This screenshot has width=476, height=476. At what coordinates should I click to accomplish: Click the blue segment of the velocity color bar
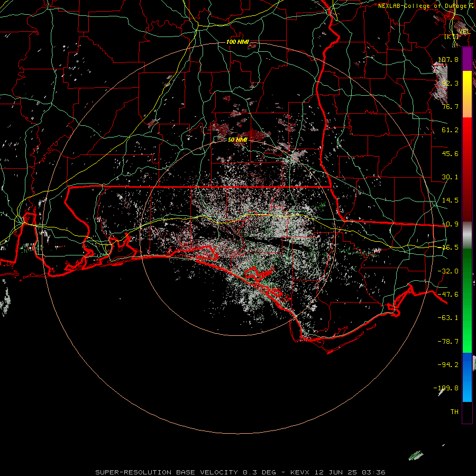click(x=467, y=377)
